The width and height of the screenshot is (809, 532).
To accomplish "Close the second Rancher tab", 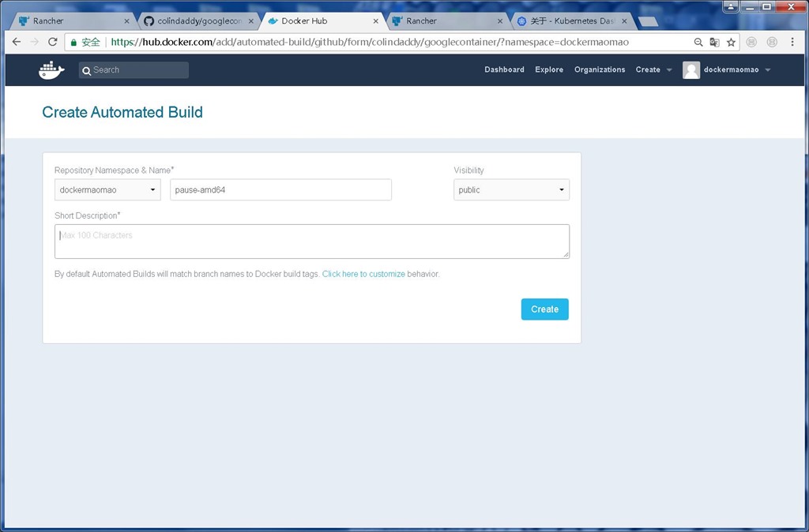I will tap(499, 21).
